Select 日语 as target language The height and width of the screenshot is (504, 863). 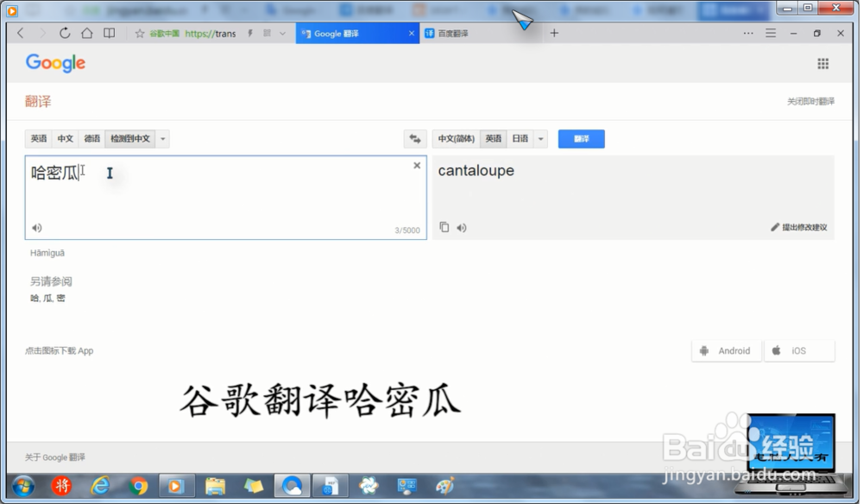[x=520, y=139]
